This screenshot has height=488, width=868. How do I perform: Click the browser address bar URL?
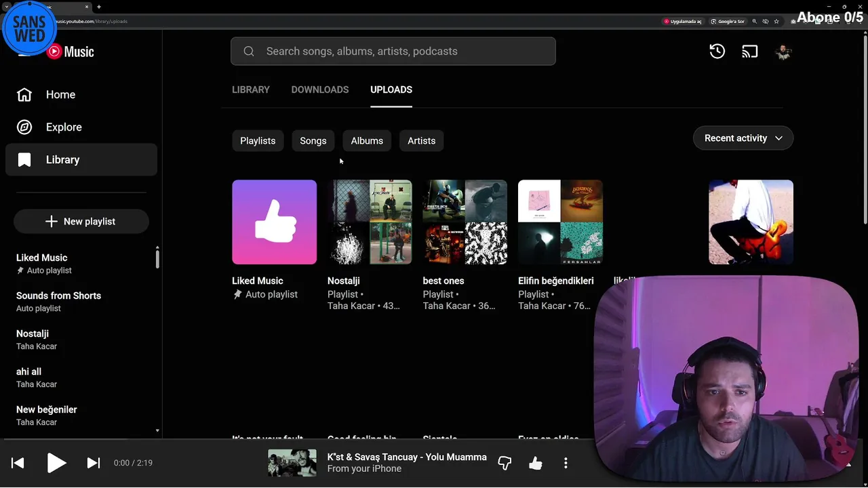(x=92, y=21)
